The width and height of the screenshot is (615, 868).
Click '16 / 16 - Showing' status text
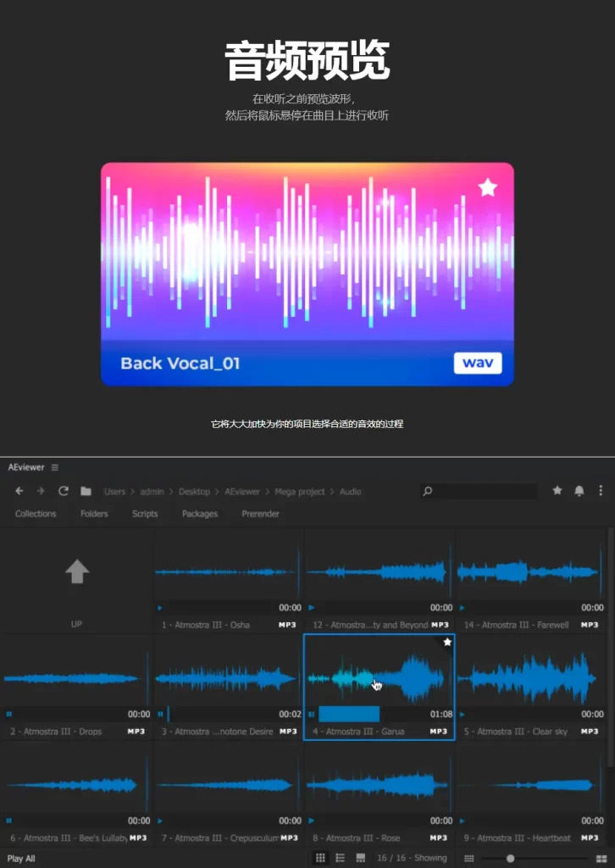[x=412, y=858]
